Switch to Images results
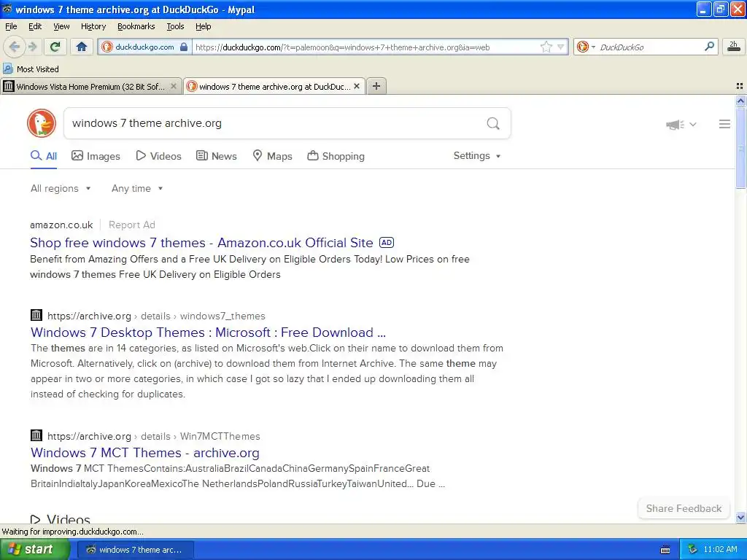 (x=96, y=156)
